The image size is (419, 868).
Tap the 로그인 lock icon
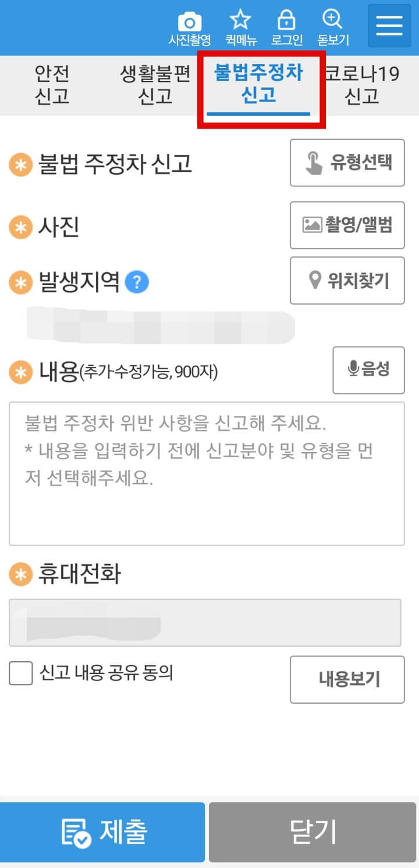click(286, 19)
